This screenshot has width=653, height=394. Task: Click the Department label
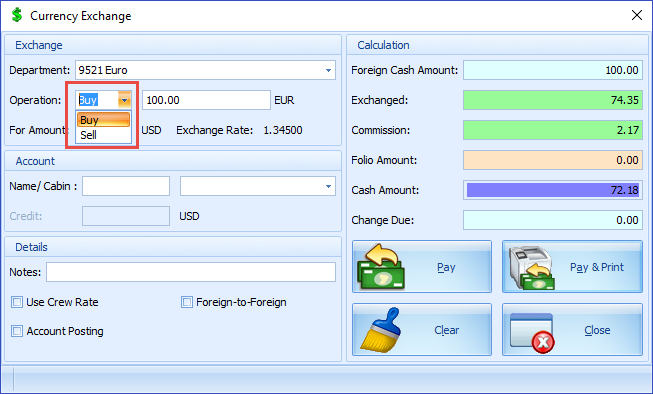[x=40, y=70]
